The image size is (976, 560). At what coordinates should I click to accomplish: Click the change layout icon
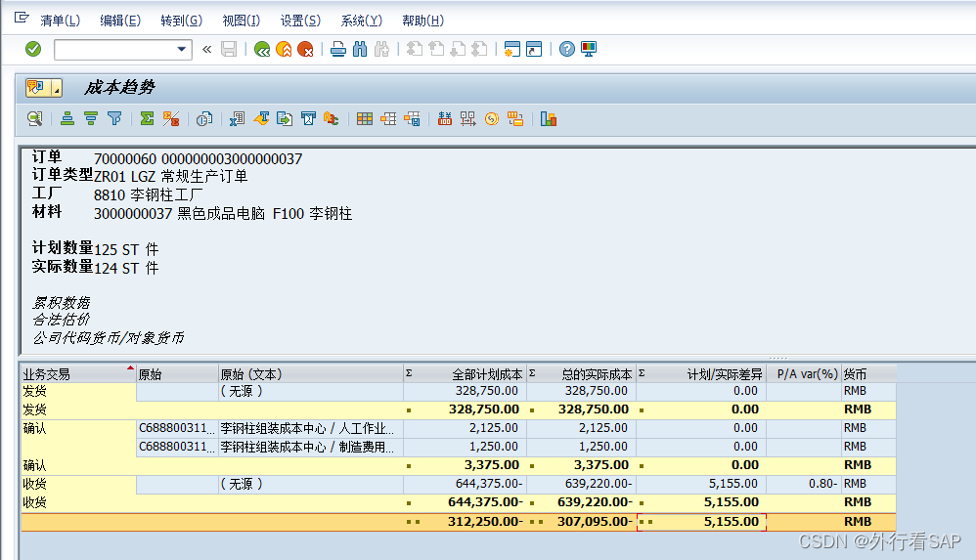tap(388, 119)
